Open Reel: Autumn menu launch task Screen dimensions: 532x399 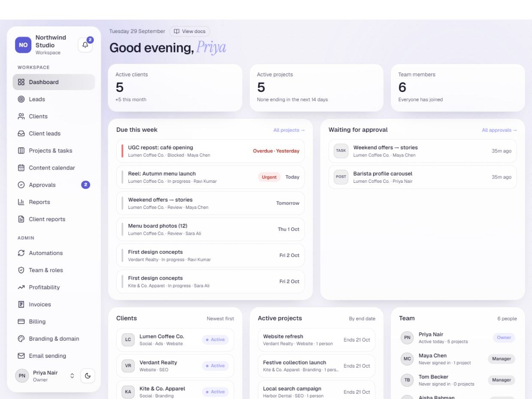pyautogui.click(x=210, y=177)
